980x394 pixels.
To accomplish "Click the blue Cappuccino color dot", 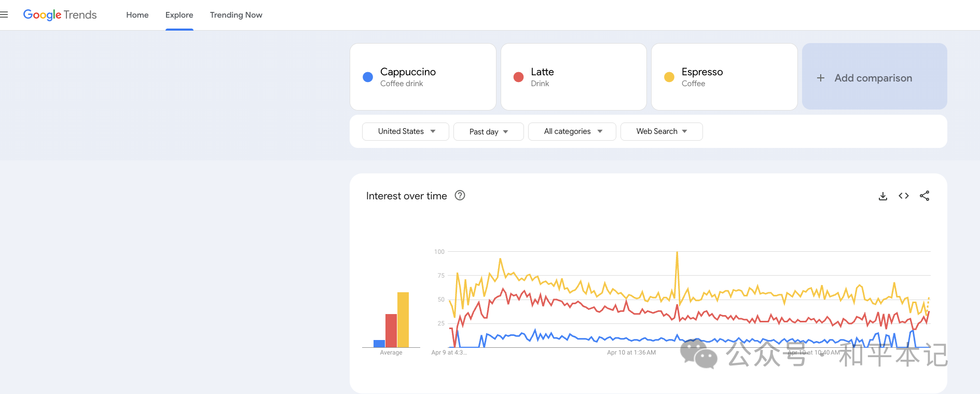I will (368, 77).
